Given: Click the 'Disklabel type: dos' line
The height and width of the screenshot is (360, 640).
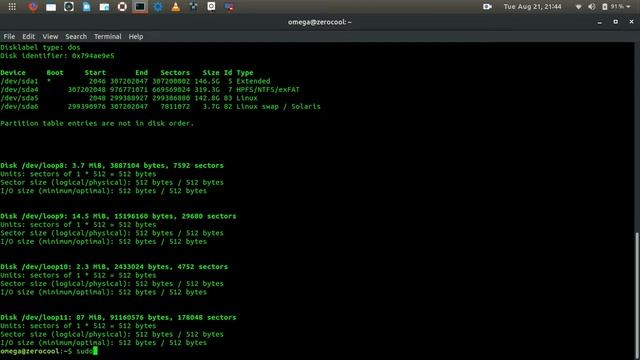Looking at the screenshot, I should coord(40,47).
